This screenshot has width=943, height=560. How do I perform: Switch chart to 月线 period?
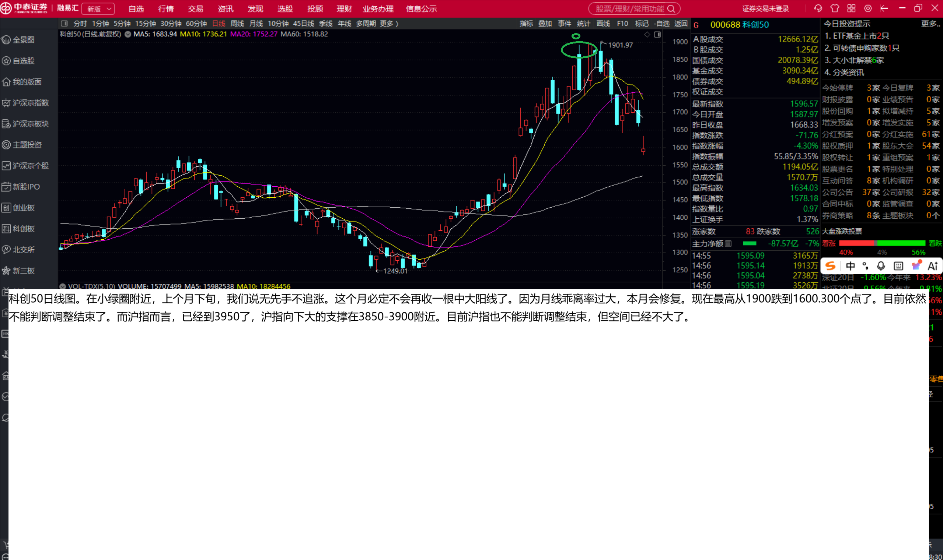point(256,24)
